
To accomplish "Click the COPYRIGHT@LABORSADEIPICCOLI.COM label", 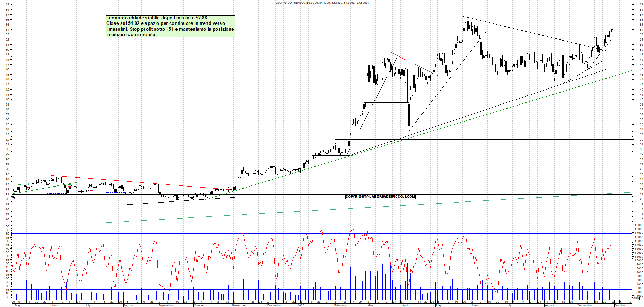I will point(380,197).
